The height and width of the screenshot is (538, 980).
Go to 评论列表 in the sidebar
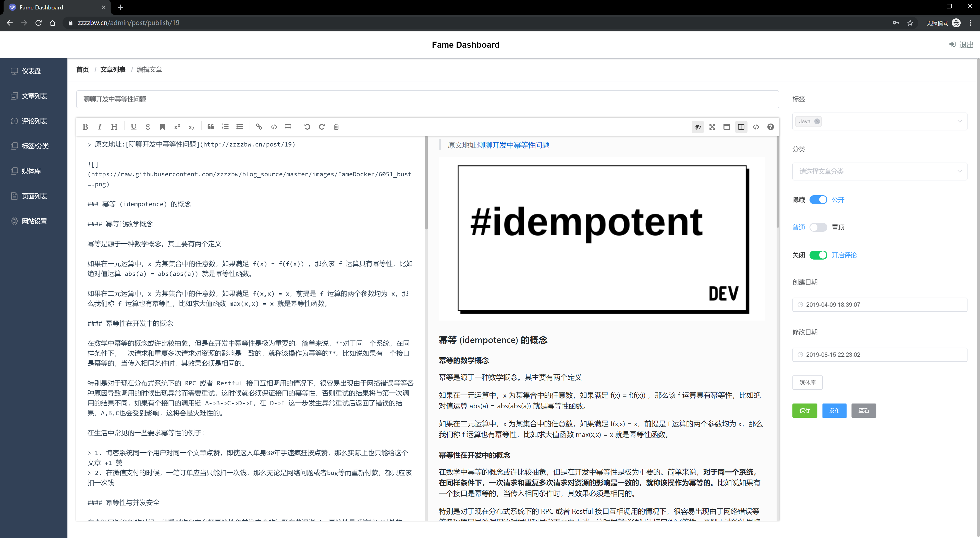pyautogui.click(x=34, y=121)
